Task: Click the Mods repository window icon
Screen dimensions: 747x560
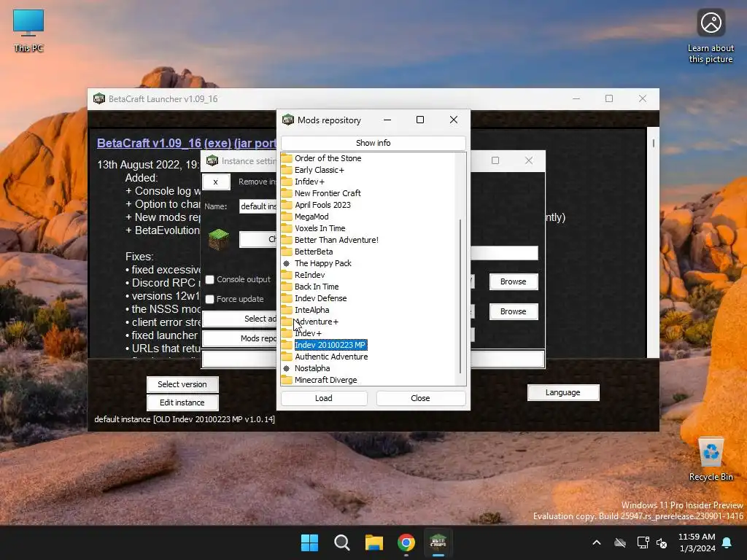Action: click(288, 120)
